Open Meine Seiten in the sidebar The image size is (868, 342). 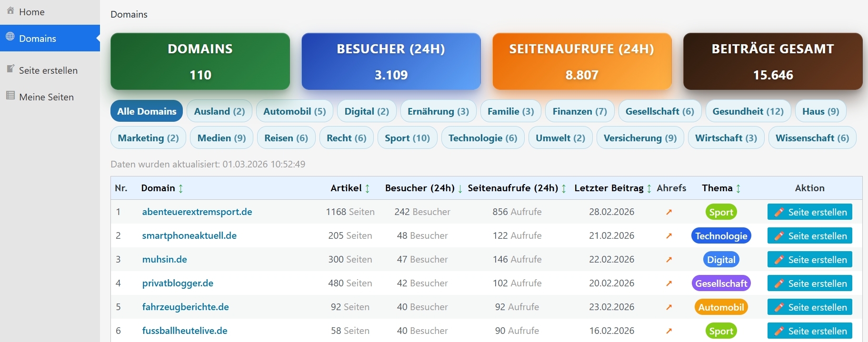coord(50,97)
